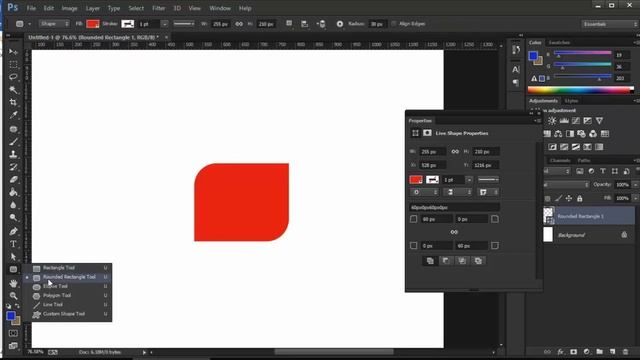
Task: Toggle Lock all padlock in Layers
Action: (x=580, y=198)
